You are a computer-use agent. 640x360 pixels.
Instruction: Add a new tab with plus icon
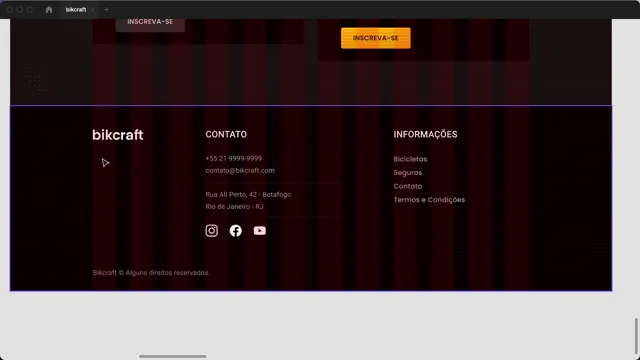point(107,9)
